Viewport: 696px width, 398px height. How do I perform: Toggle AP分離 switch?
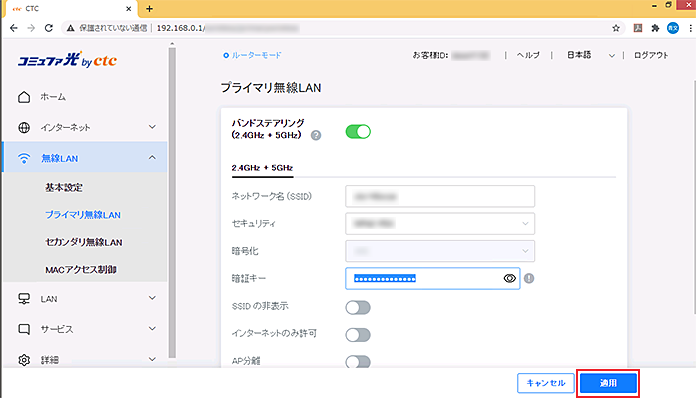pos(358,362)
